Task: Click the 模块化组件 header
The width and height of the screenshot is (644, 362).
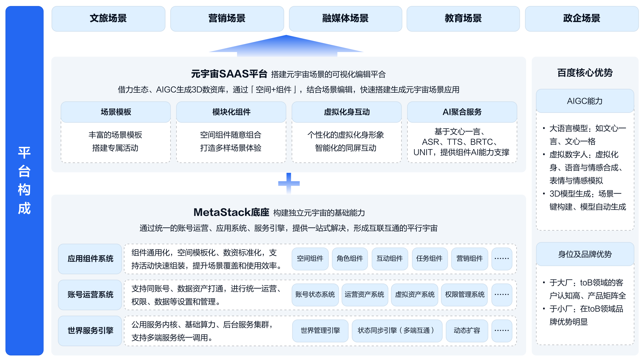Action: tap(231, 112)
